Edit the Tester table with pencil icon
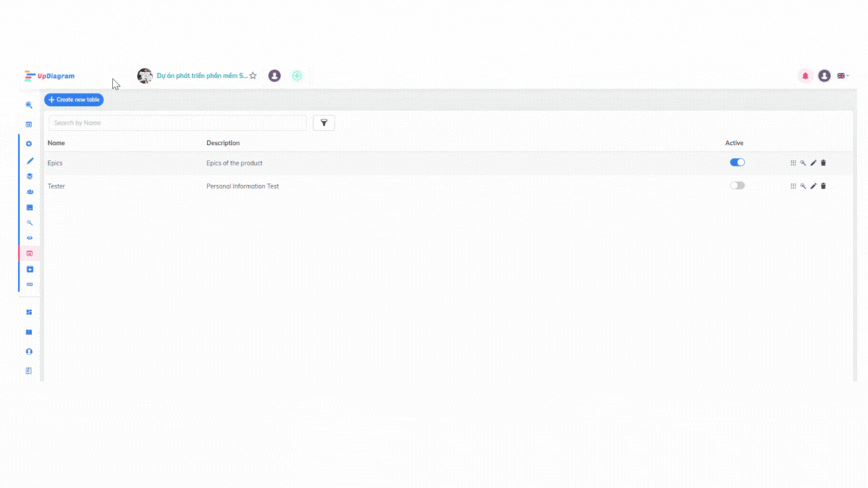The height and width of the screenshot is (488, 868). pos(813,186)
